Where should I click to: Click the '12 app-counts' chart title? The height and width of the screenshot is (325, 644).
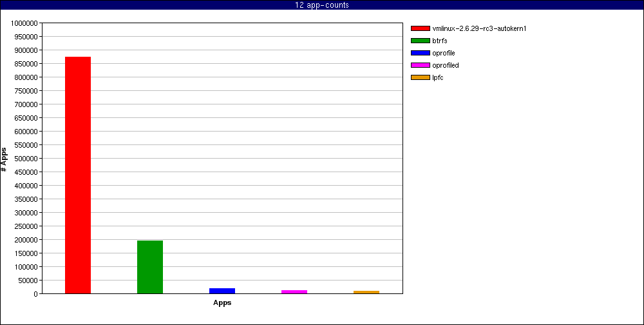click(x=322, y=5)
